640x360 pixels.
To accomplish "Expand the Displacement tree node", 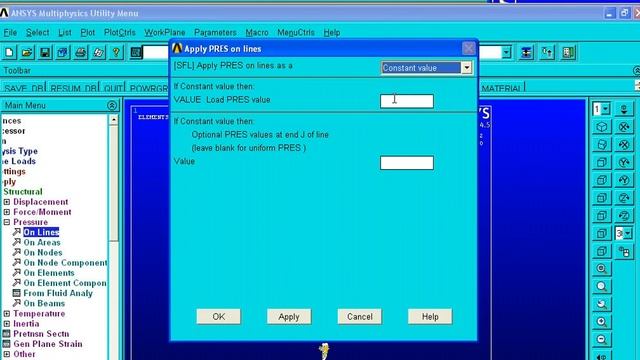I will click(x=7, y=202).
